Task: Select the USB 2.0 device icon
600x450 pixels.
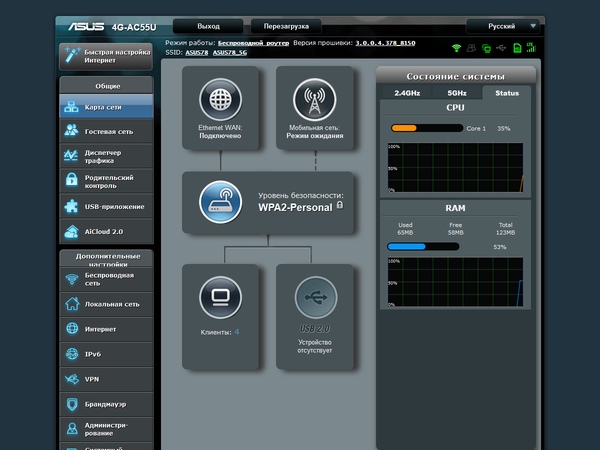Action: click(316, 297)
